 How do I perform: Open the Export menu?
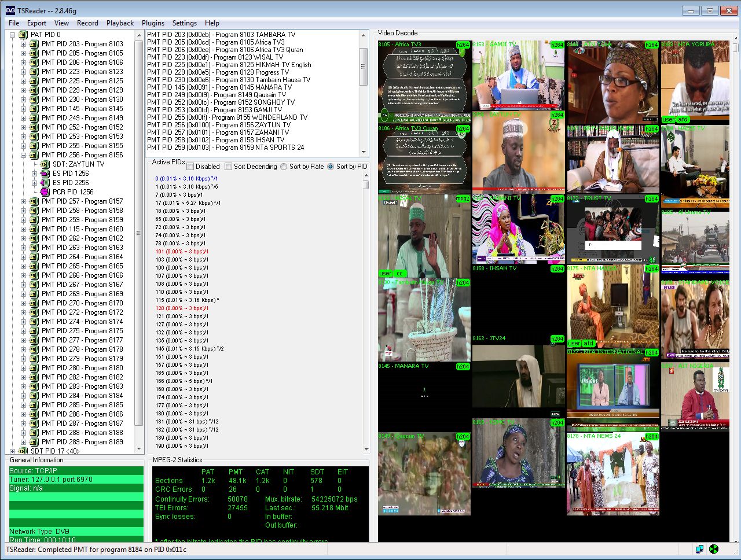(x=36, y=23)
